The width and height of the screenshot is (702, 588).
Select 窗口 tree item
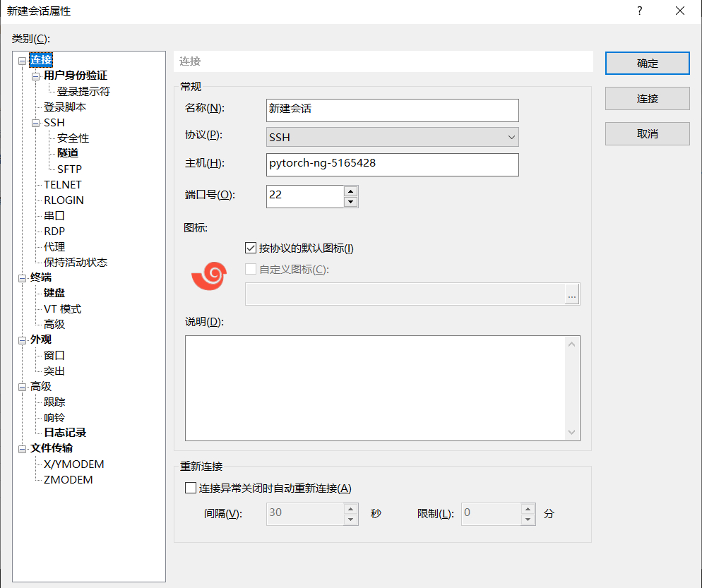(x=54, y=355)
